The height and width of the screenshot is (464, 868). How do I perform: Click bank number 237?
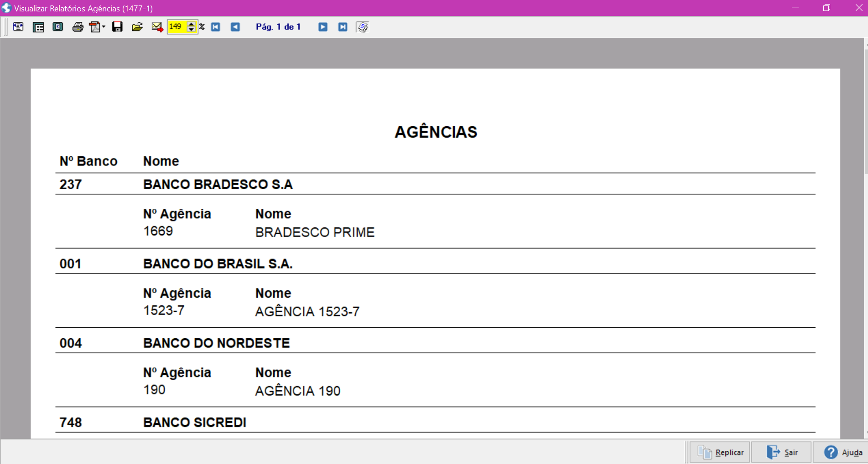(71, 184)
